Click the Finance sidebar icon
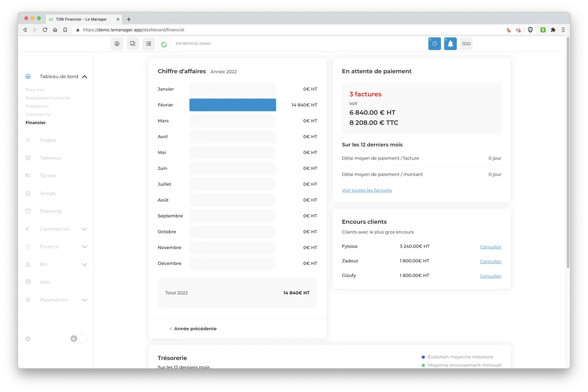 pyautogui.click(x=28, y=247)
